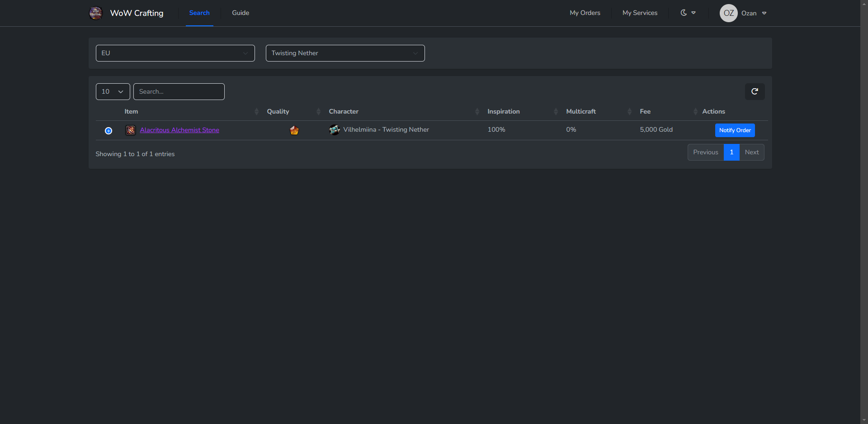Focus the Search... input field
Screen dimensions: 868x424
pos(179,91)
